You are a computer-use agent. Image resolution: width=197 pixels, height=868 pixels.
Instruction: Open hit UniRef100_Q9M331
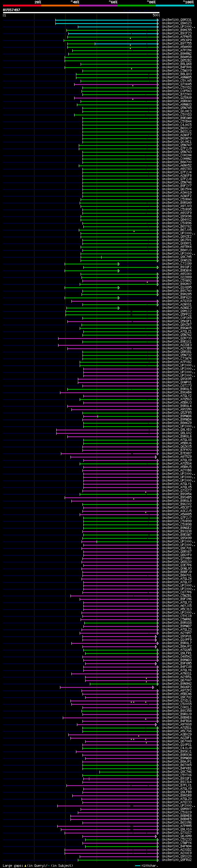(x=176, y=20)
